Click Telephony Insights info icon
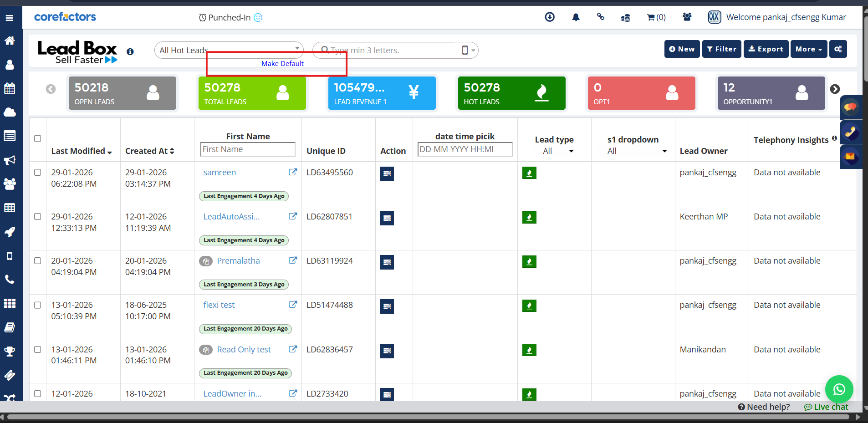868x423 pixels. (834, 138)
